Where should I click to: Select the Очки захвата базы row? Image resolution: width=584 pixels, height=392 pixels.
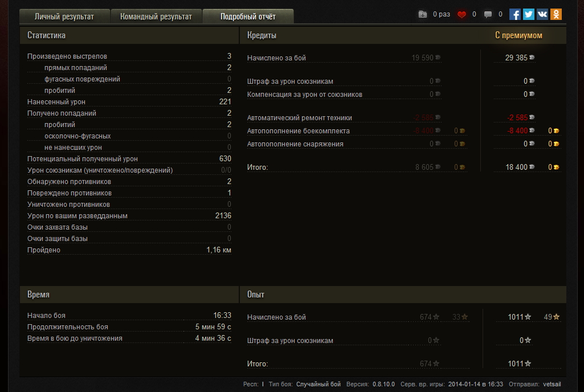129,227
